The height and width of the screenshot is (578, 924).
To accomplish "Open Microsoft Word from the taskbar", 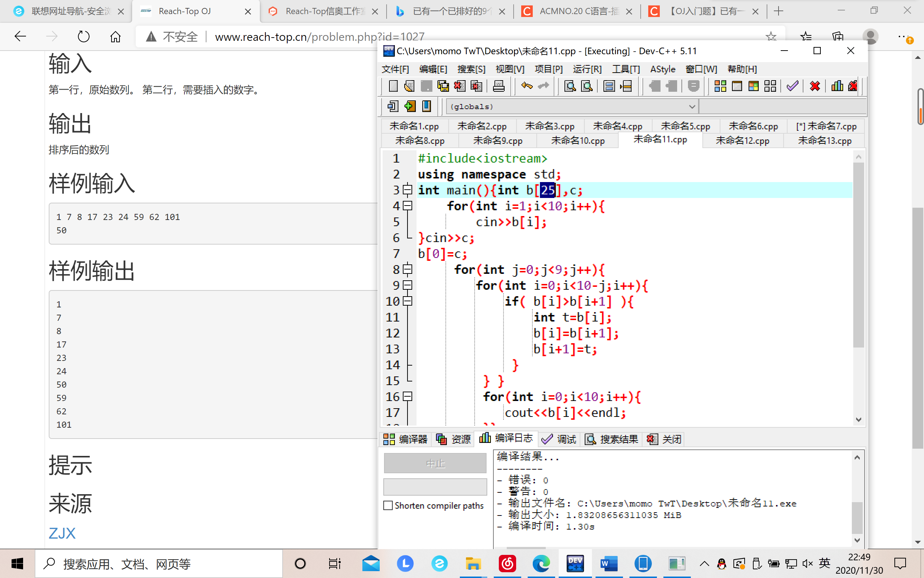I will point(609,564).
